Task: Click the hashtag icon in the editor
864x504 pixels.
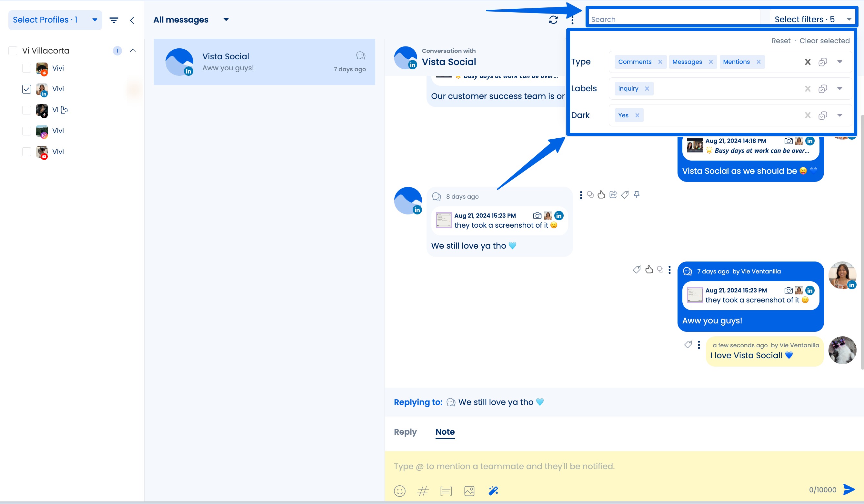Action: point(423,491)
